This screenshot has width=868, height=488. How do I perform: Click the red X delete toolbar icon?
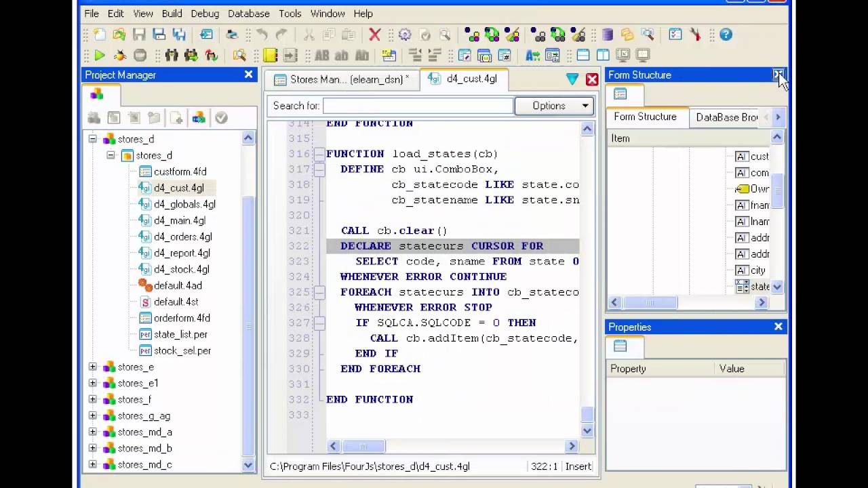coord(374,35)
